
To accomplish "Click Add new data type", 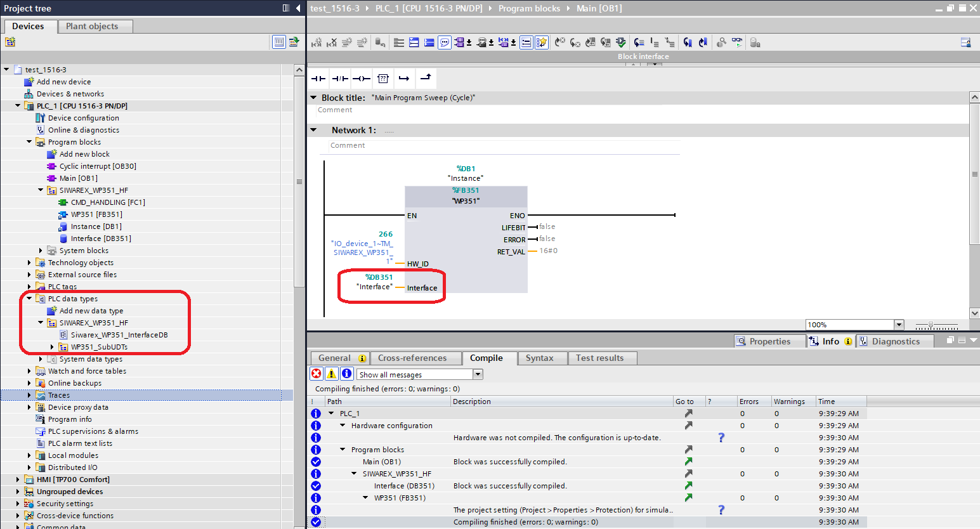I will pos(91,311).
